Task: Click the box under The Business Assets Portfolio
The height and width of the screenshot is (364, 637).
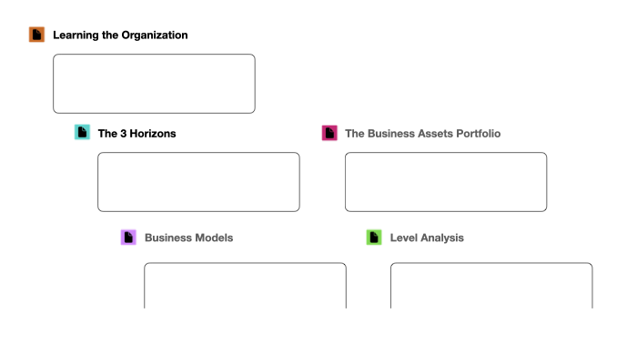Action: [x=446, y=182]
